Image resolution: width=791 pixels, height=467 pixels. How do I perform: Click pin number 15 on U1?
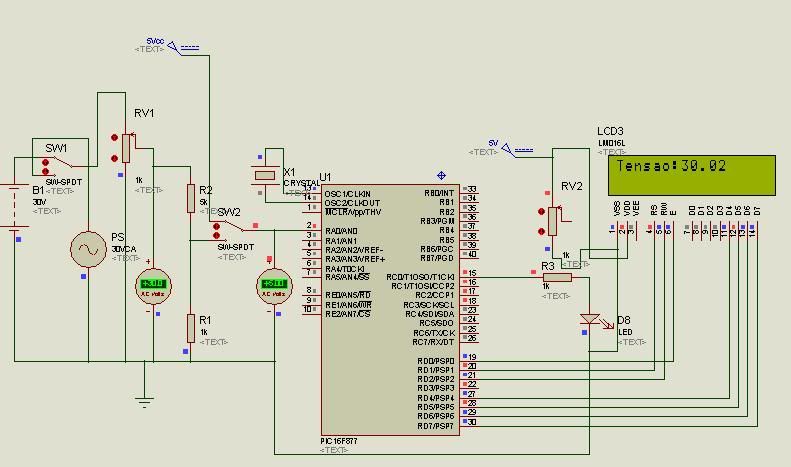(472, 273)
